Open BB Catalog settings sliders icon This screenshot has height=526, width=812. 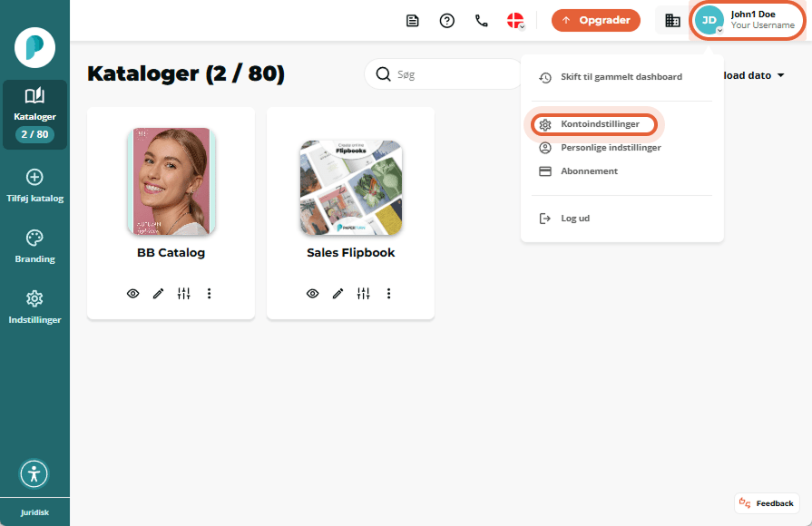click(183, 294)
